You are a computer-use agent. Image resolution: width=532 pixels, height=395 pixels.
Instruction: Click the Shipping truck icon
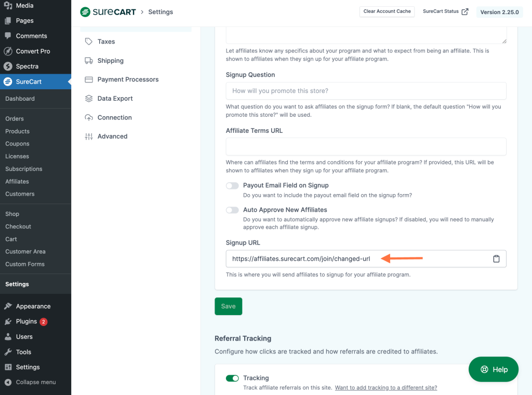[89, 61]
